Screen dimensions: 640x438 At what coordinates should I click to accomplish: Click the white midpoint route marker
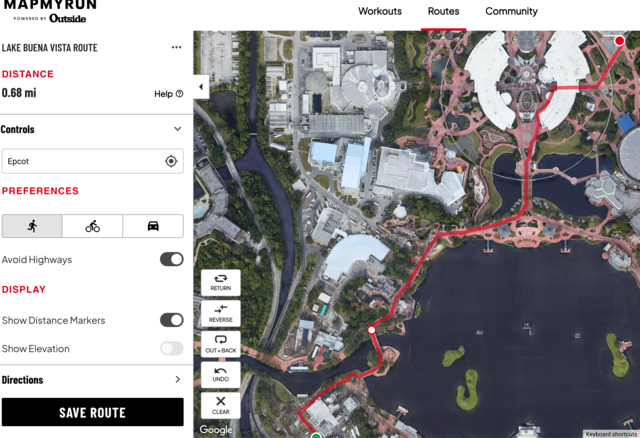click(x=371, y=330)
